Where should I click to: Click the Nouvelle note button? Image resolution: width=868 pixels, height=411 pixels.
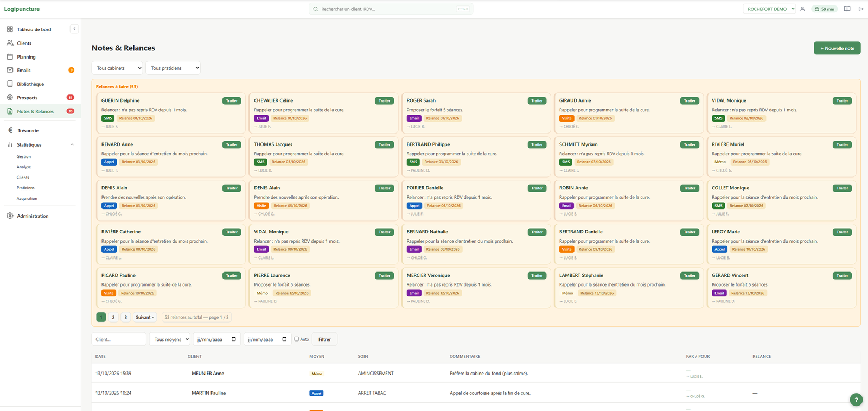(837, 48)
